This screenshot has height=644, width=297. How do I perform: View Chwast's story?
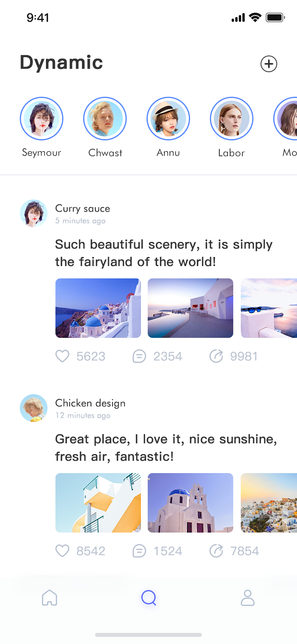click(x=105, y=119)
